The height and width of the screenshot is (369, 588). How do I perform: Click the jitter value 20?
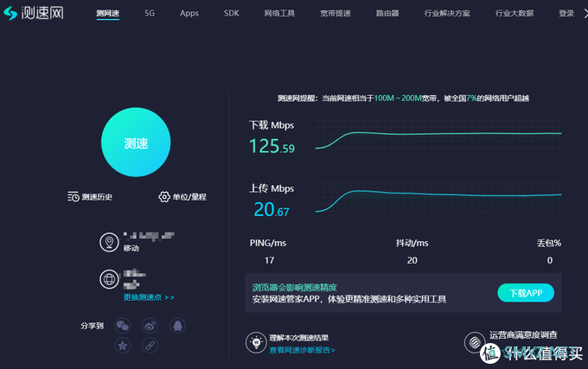[412, 260]
